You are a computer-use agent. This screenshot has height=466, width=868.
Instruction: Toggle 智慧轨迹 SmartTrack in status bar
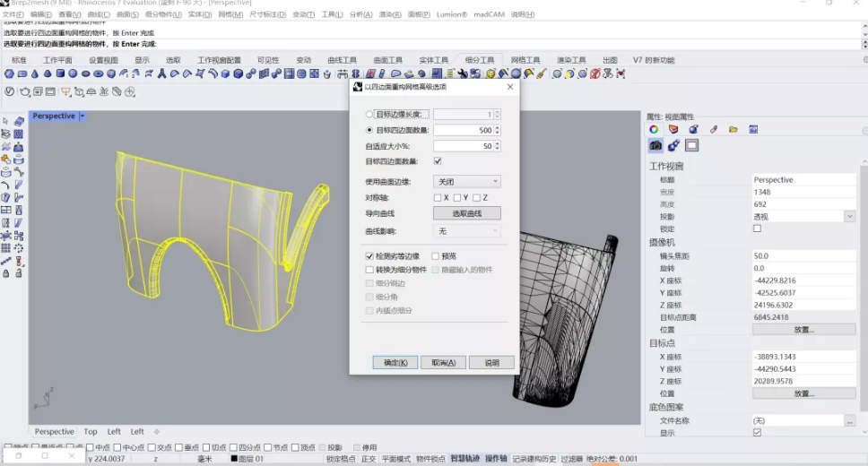(464, 459)
